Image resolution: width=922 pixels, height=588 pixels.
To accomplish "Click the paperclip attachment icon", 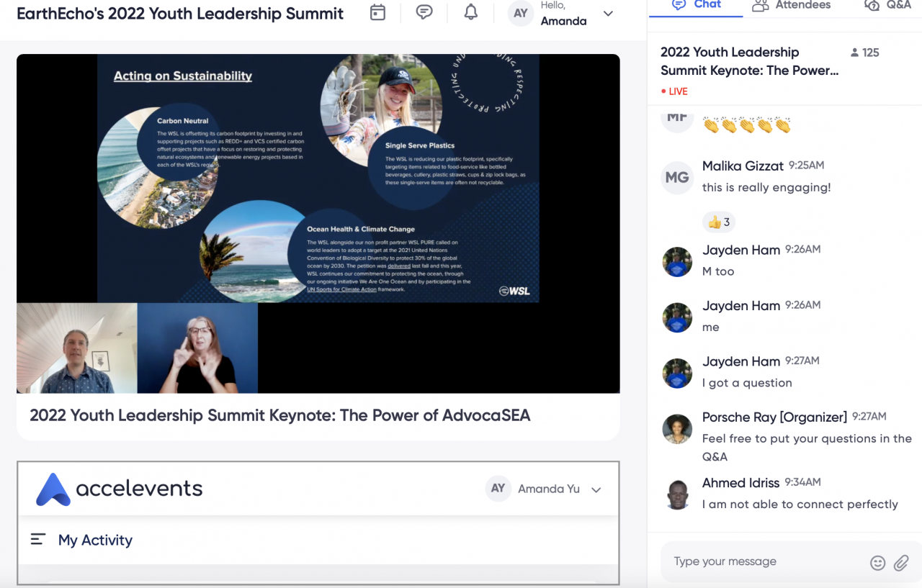I will click(901, 563).
